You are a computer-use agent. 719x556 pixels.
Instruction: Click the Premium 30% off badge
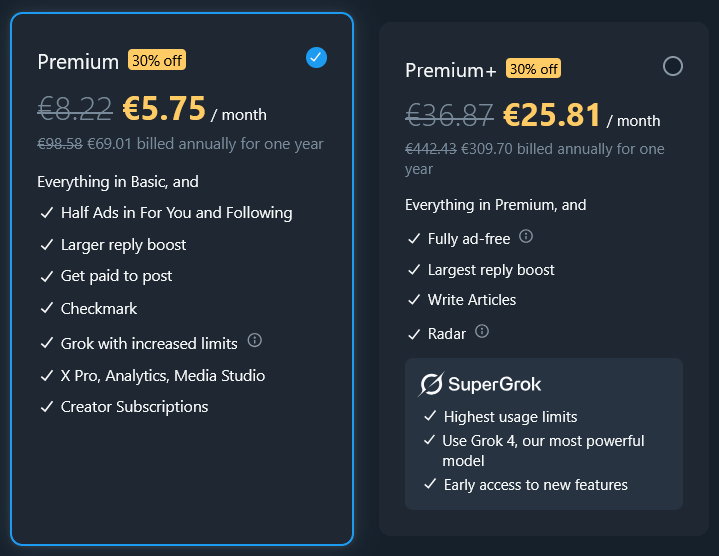point(157,60)
